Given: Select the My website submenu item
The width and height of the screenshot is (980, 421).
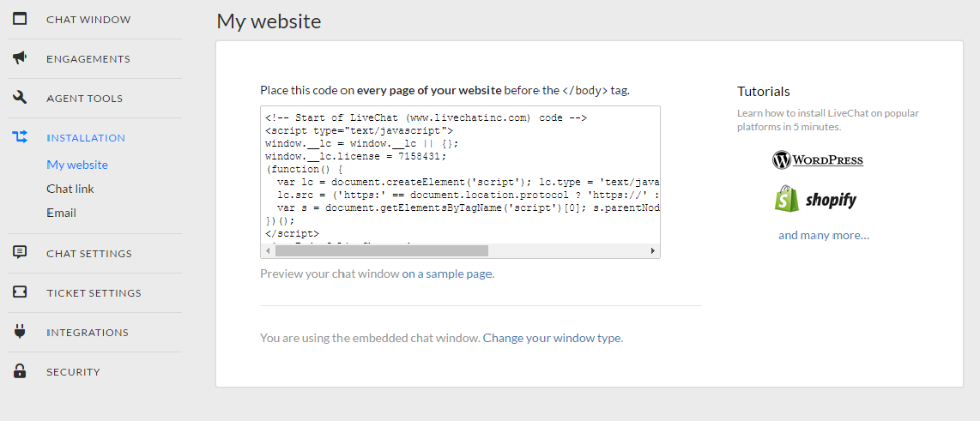Looking at the screenshot, I should (x=77, y=165).
